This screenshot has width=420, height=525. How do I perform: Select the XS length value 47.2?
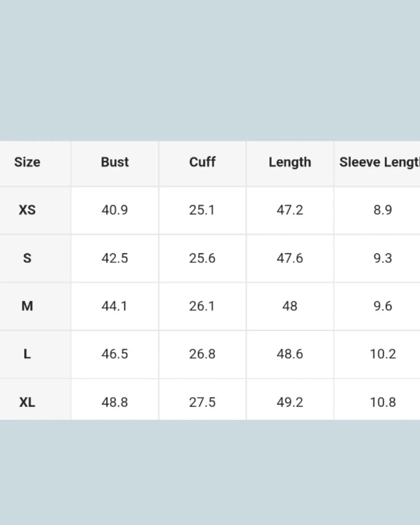[290, 210]
